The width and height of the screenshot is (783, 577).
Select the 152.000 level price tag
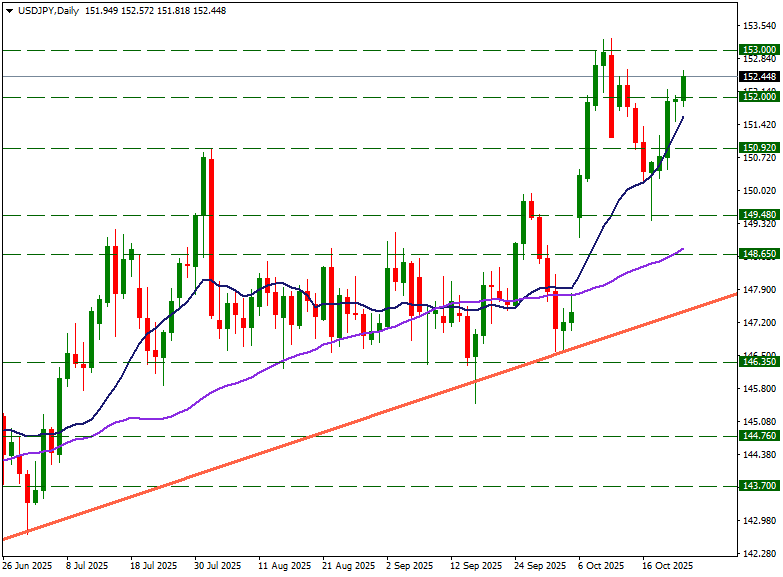[x=760, y=97]
